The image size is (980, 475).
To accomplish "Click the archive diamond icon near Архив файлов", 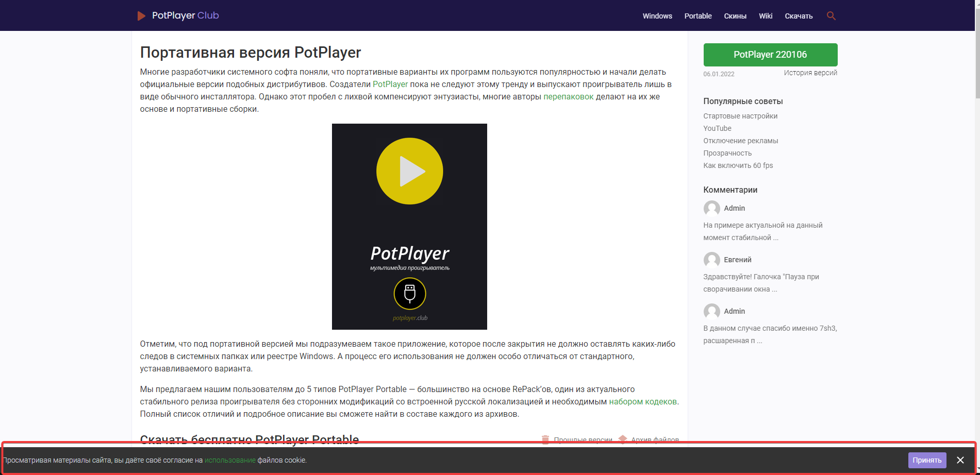I will 623,439.
